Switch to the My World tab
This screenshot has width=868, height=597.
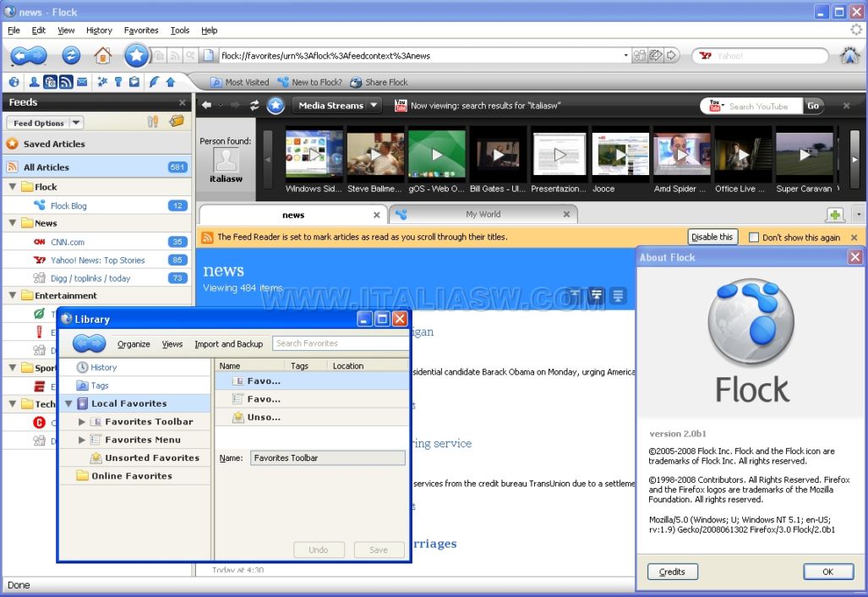coord(483,214)
